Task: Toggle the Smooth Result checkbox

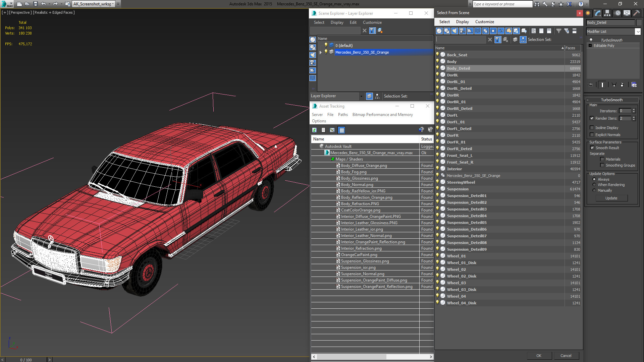Action: [592, 148]
